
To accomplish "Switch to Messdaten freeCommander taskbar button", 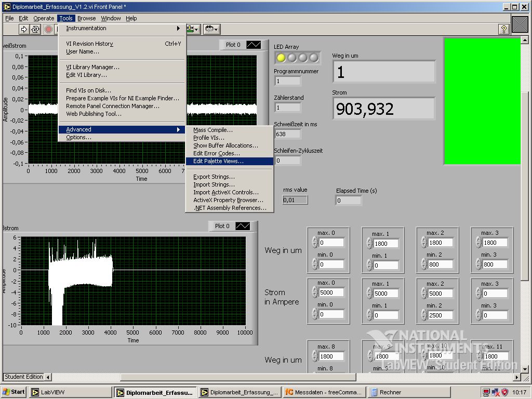I will (x=324, y=392).
